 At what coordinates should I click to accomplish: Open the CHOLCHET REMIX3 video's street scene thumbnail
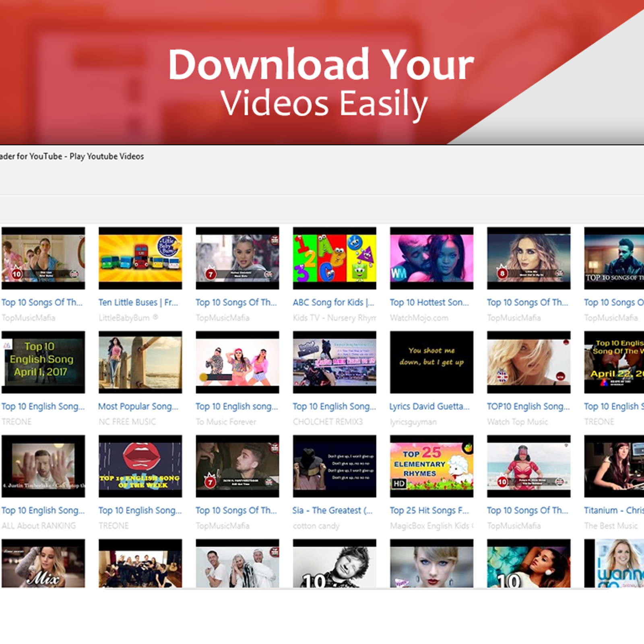pos(334,362)
